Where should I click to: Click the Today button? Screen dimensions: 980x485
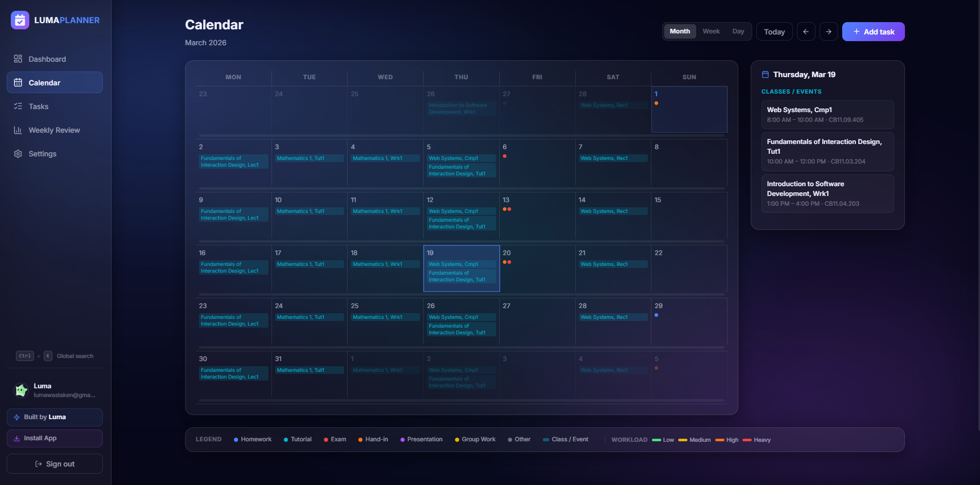tap(774, 31)
